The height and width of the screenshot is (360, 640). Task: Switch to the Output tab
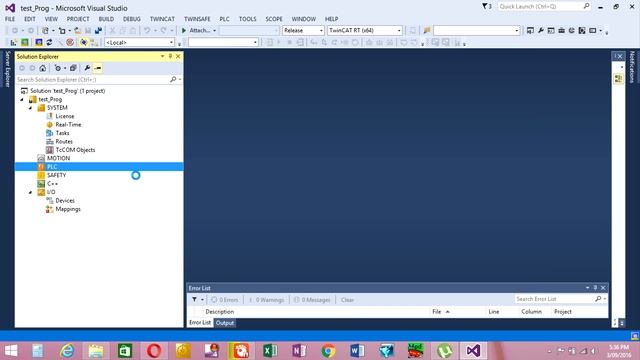(x=225, y=323)
